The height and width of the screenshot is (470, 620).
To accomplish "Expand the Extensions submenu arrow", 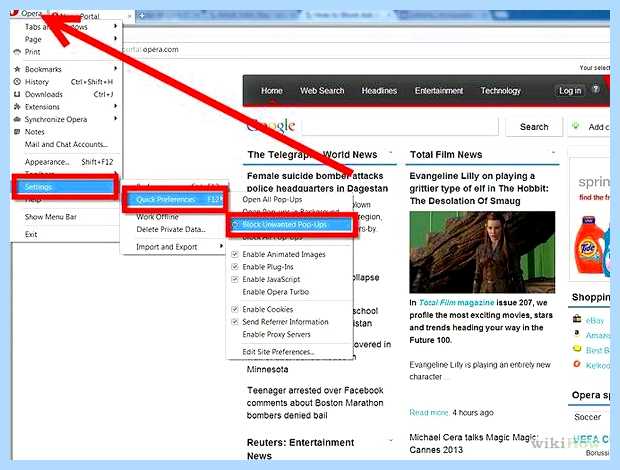I will 115,106.
